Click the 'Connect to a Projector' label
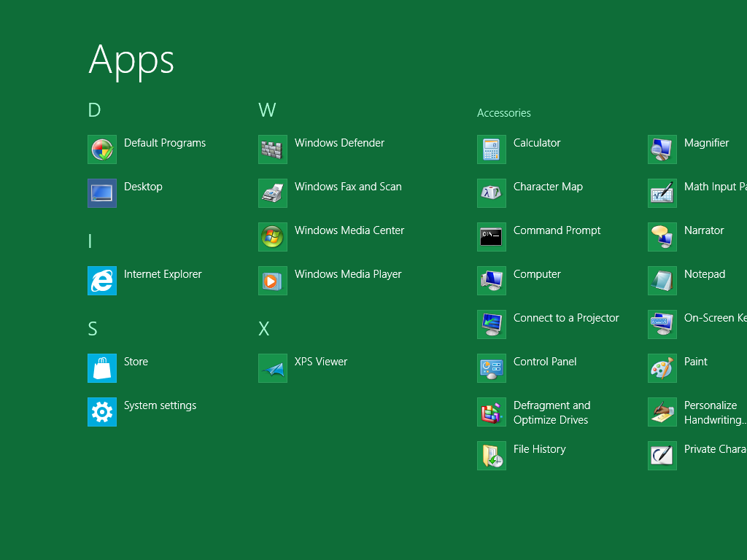This screenshot has height=560, width=747. (566, 319)
